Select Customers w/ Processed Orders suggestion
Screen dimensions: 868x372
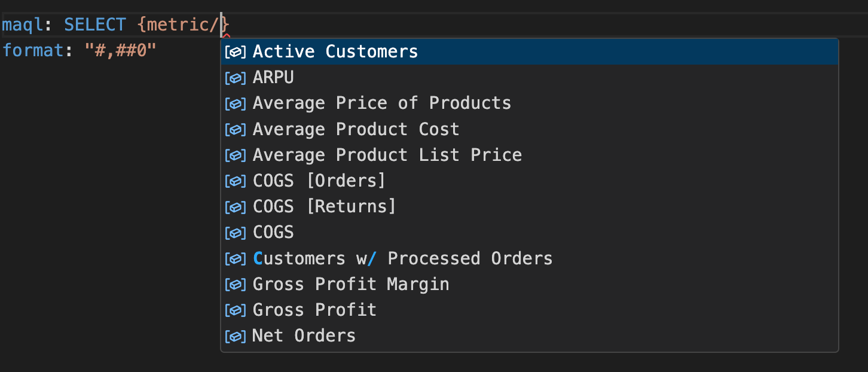(x=402, y=258)
